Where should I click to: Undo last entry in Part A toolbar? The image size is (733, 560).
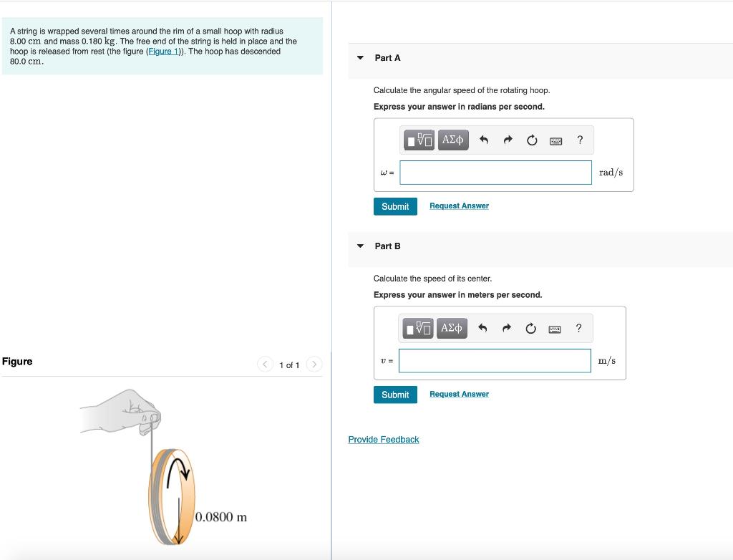point(484,140)
